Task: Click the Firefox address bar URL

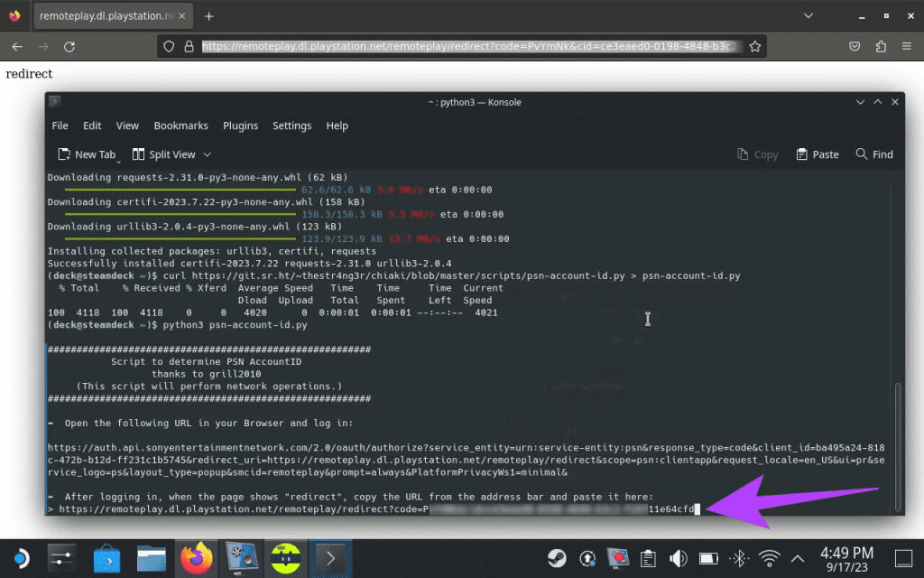Action: [x=470, y=47]
